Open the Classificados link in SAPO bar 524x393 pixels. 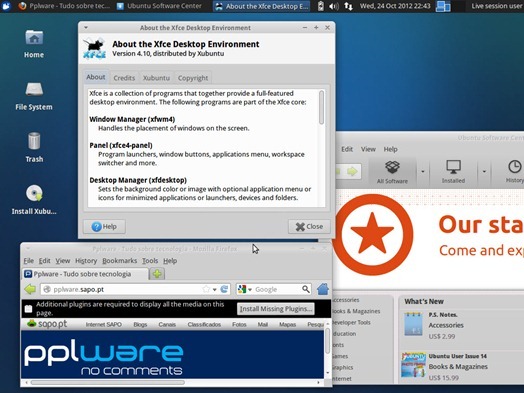(x=204, y=324)
